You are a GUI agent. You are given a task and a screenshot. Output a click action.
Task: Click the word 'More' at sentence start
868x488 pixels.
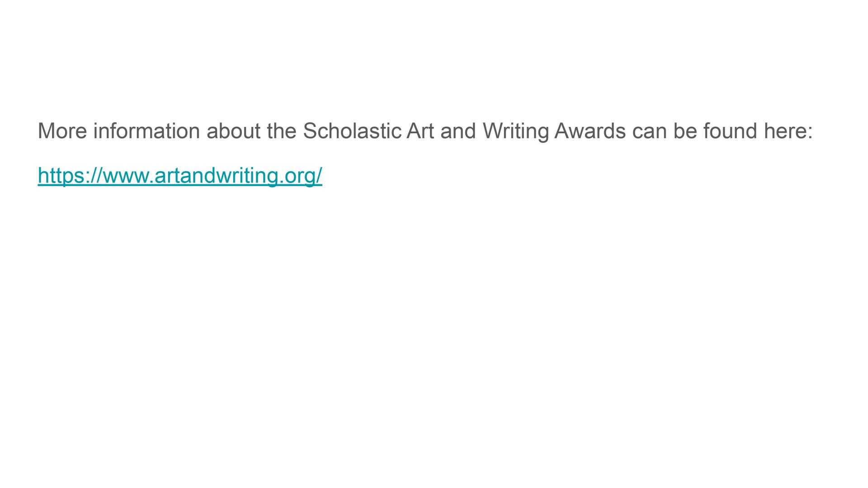point(62,131)
